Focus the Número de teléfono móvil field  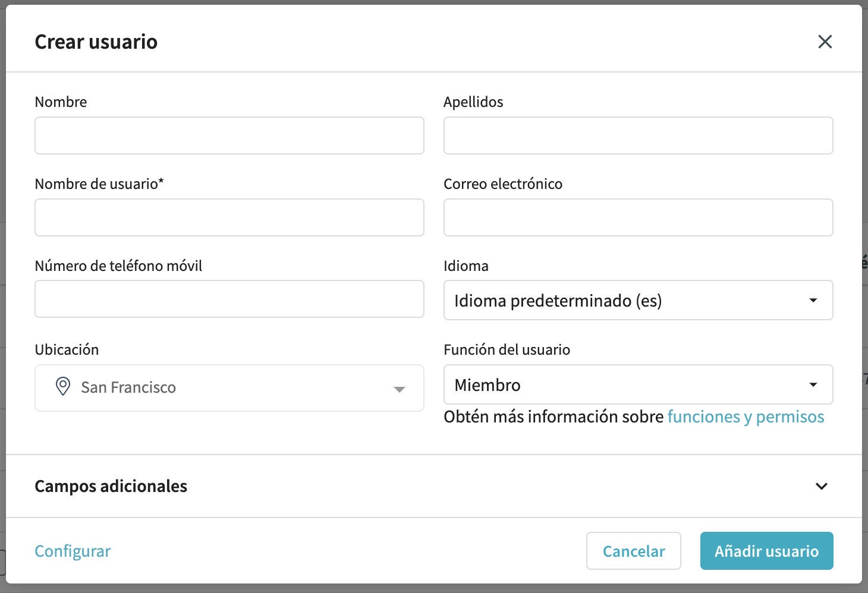(x=229, y=299)
